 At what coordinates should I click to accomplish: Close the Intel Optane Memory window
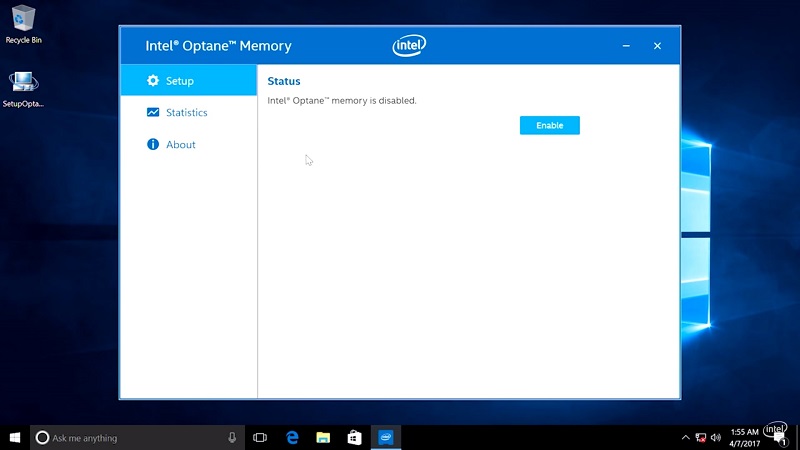(657, 46)
